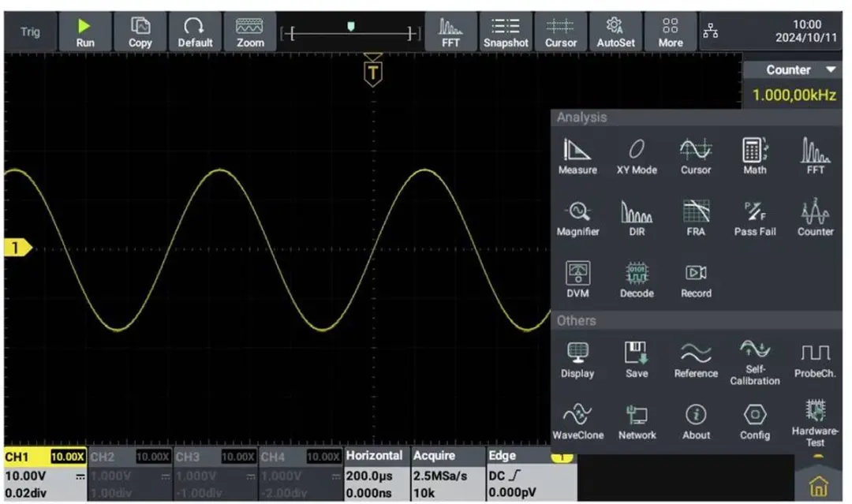Screen dimensions: 852x504
Task: Click the 10k memory depth value
Action: click(424, 493)
